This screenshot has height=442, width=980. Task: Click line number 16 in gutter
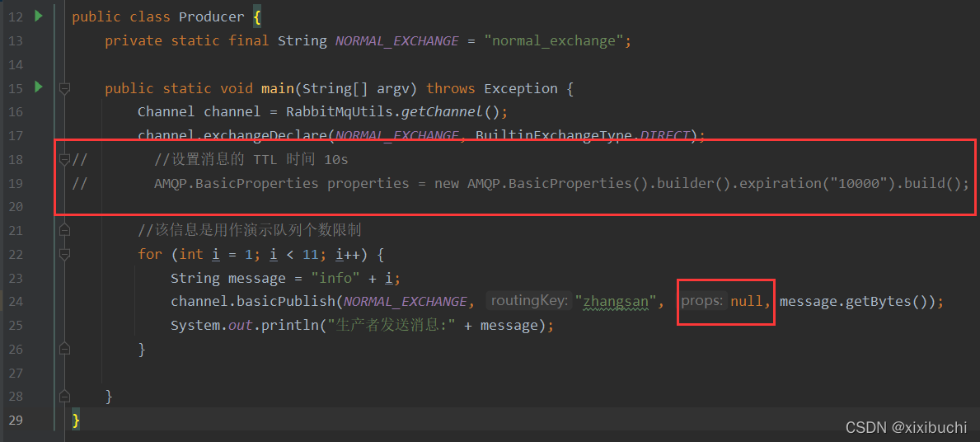(x=16, y=112)
